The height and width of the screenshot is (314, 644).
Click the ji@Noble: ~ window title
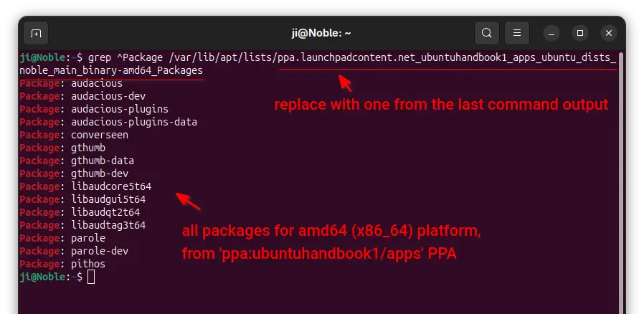(x=321, y=33)
